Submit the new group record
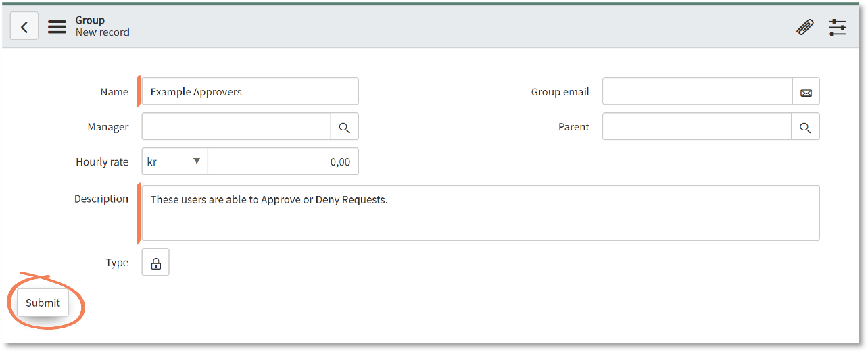 point(43,303)
